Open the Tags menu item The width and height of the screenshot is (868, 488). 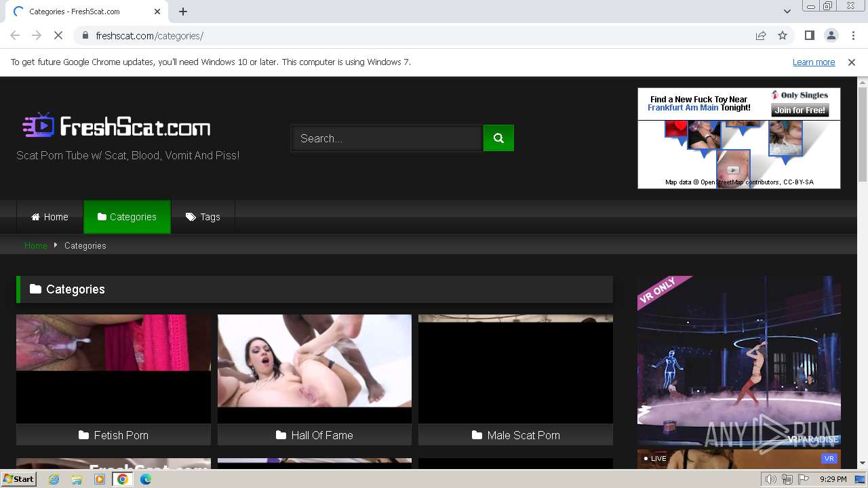click(x=203, y=217)
